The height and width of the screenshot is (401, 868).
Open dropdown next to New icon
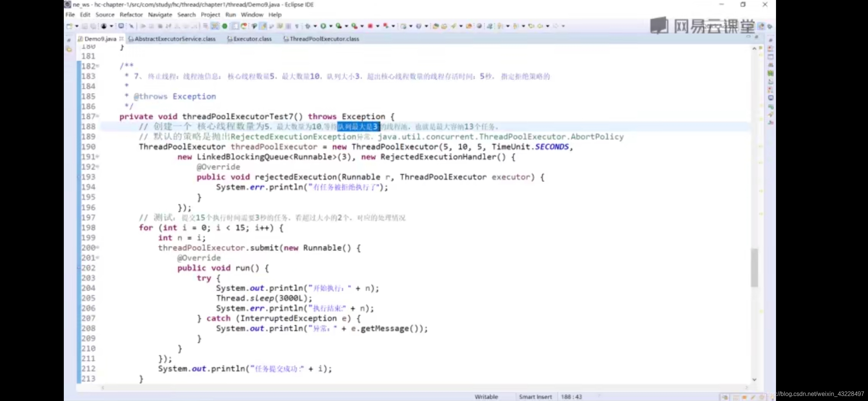coord(77,26)
